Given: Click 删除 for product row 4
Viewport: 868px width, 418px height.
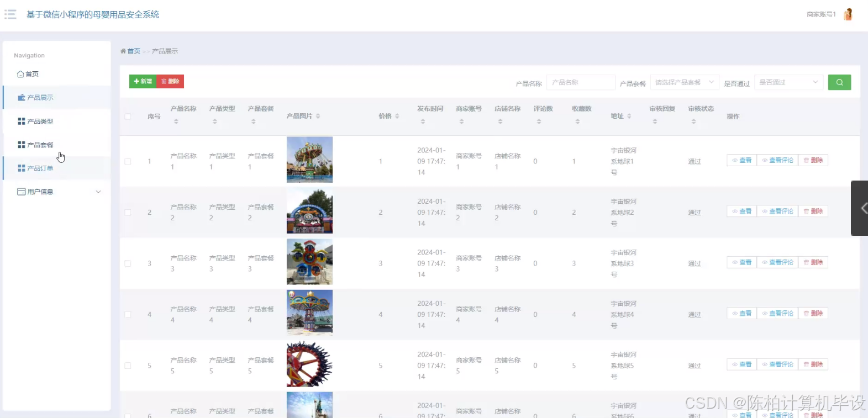Looking at the screenshot, I should [x=813, y=313].
